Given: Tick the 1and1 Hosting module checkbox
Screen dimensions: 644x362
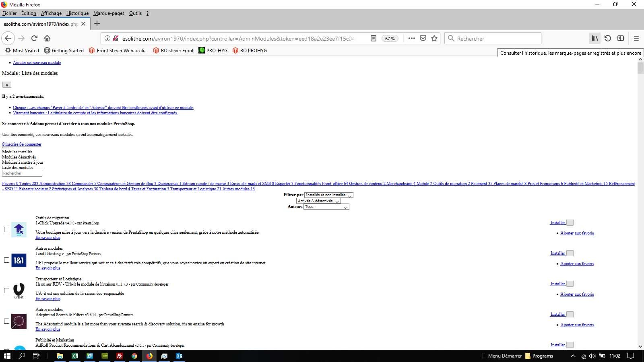Looking at the screenshot, I should tap(6, 260).
